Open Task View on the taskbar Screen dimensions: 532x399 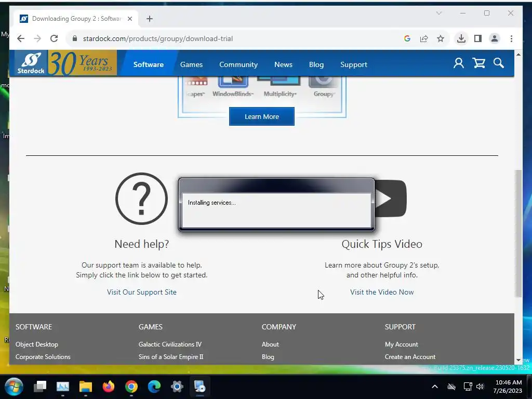coord(40,387)
